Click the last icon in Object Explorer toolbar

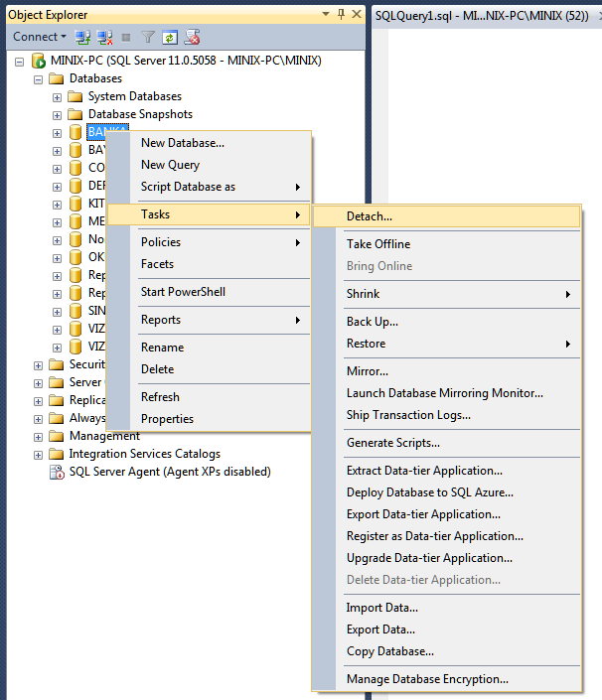pyautogui.click(x=192, y=37)
